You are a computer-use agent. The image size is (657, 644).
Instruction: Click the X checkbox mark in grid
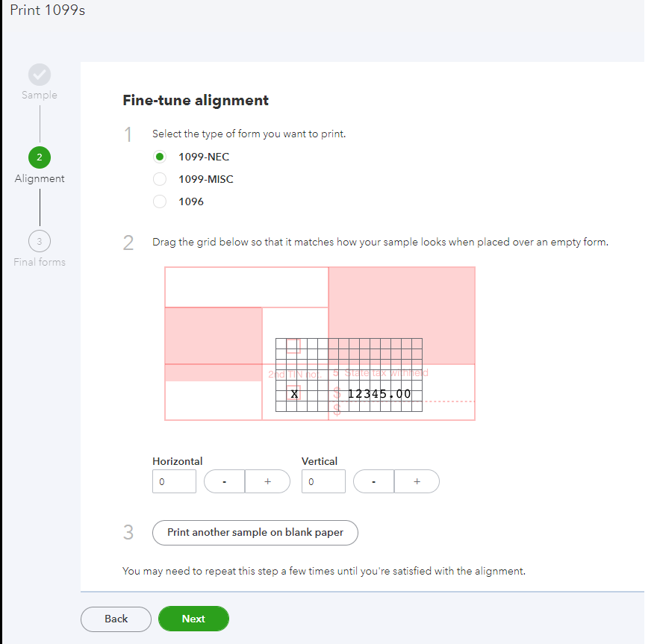(294, 393)
